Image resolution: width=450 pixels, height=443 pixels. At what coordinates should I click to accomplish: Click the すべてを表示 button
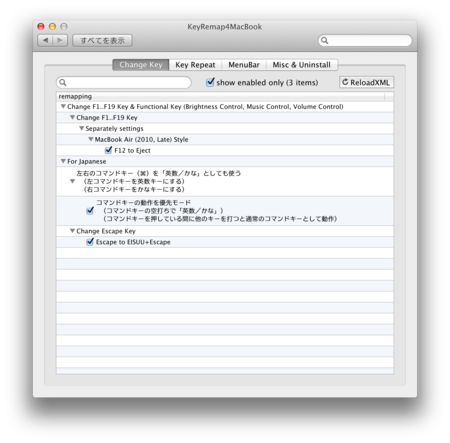point(102,40)
